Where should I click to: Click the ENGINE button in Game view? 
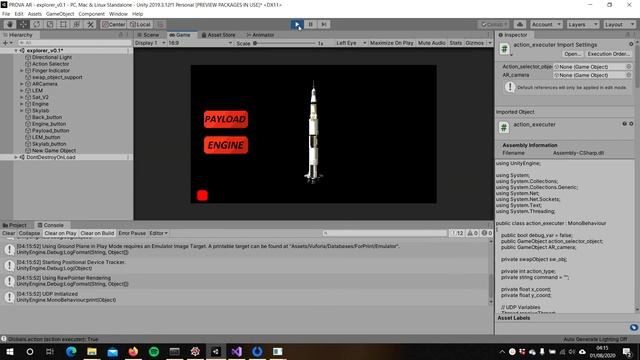(x=226, y=145)
